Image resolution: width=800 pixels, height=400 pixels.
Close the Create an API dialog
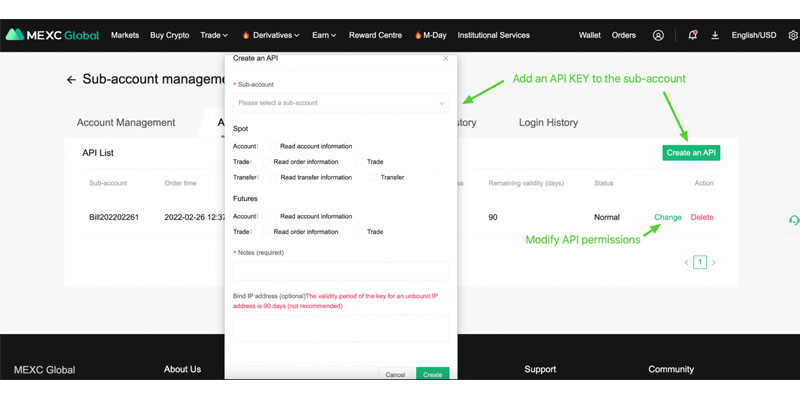[445, 59]
